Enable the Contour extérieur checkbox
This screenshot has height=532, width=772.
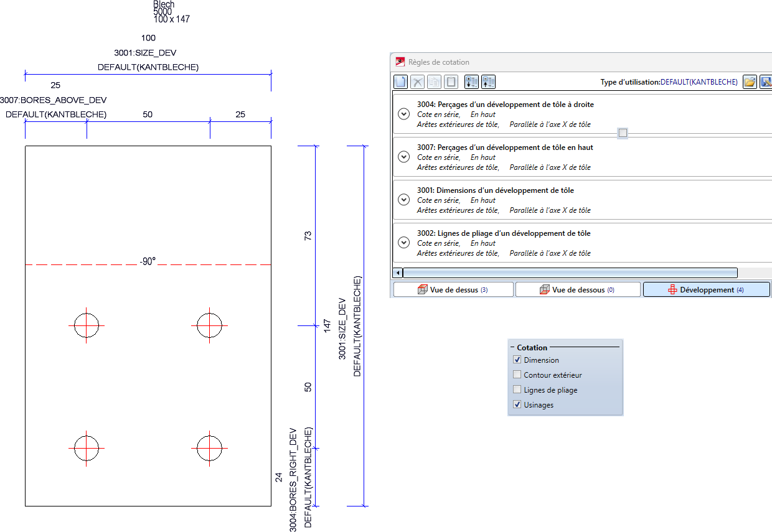(x=517, y=375)
